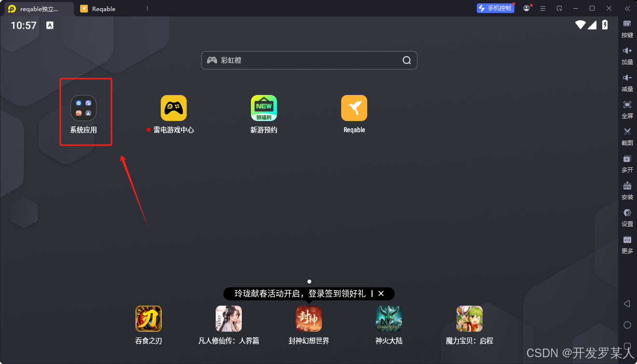Toggle 全屏 fullscreen mode
637x364 pixels.
627,110
